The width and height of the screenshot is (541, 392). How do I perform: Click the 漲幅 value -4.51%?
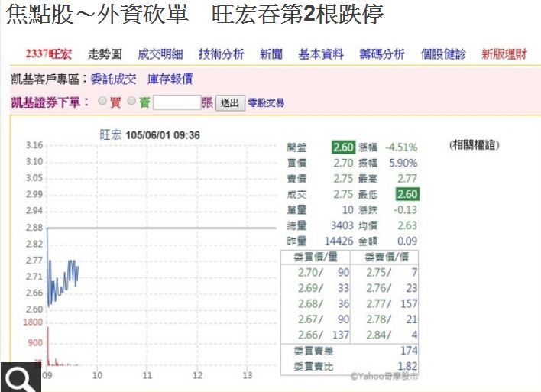pos(401,147)
